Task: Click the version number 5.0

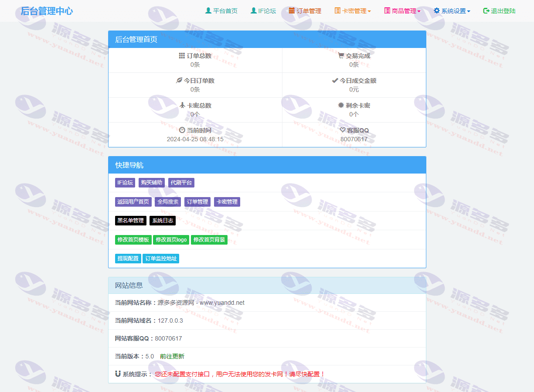Action: (150, 356)
